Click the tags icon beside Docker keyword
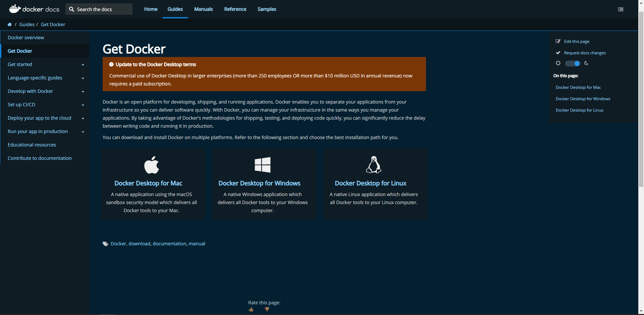Viewport: 644px width, 315px height. [x=105, y=244]
